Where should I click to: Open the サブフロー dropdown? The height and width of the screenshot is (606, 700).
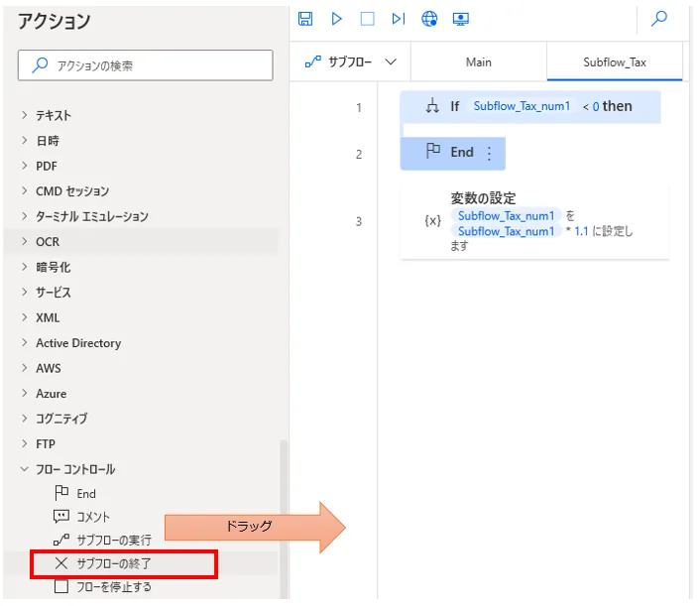[x=350, y=61]
